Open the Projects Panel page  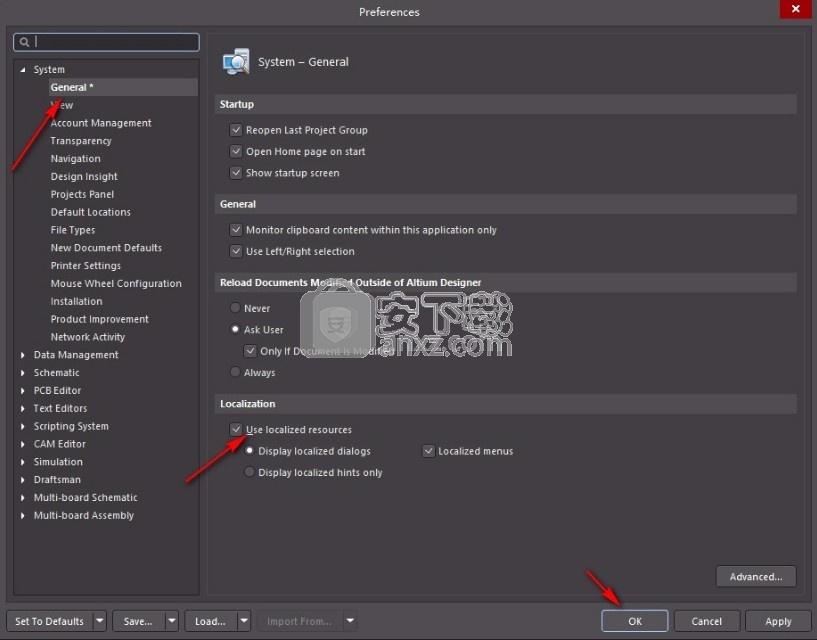click(82, 194)
